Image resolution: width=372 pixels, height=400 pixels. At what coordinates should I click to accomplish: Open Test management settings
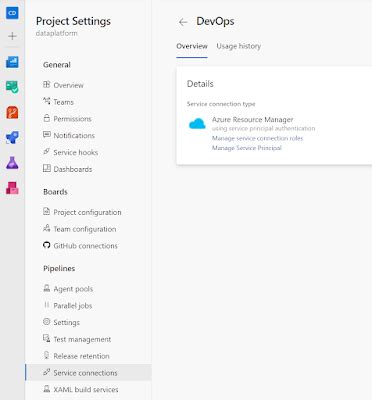pyautogui.click(x=82, y=339)
